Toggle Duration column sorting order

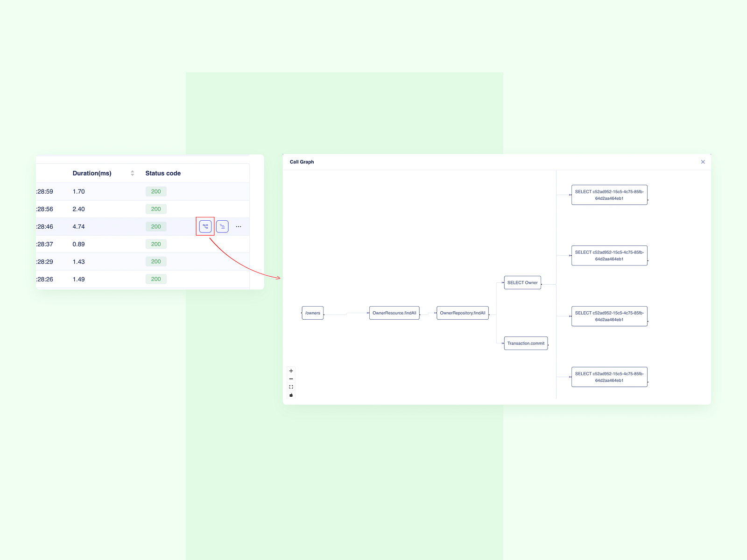(132, 173)
